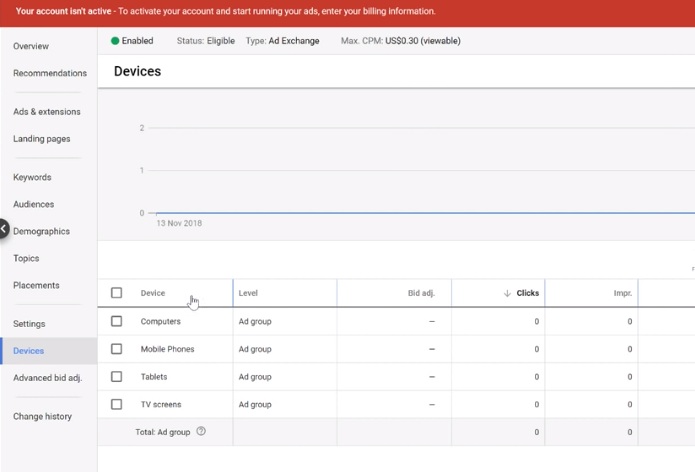Click the help icon beside Total: Ad group

tap(201, 431)
